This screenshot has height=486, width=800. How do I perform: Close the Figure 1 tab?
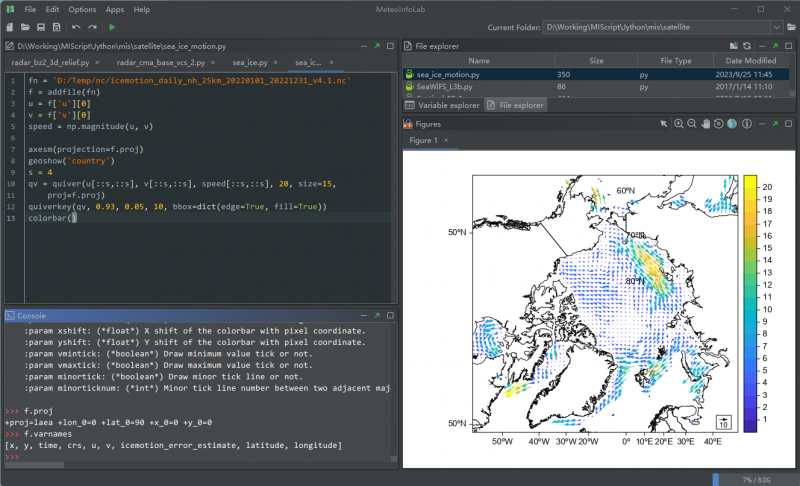click(446, 141)
